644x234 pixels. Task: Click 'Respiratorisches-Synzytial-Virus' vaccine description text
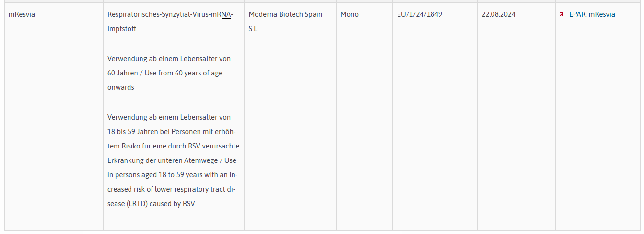click(x=158, y=14)
